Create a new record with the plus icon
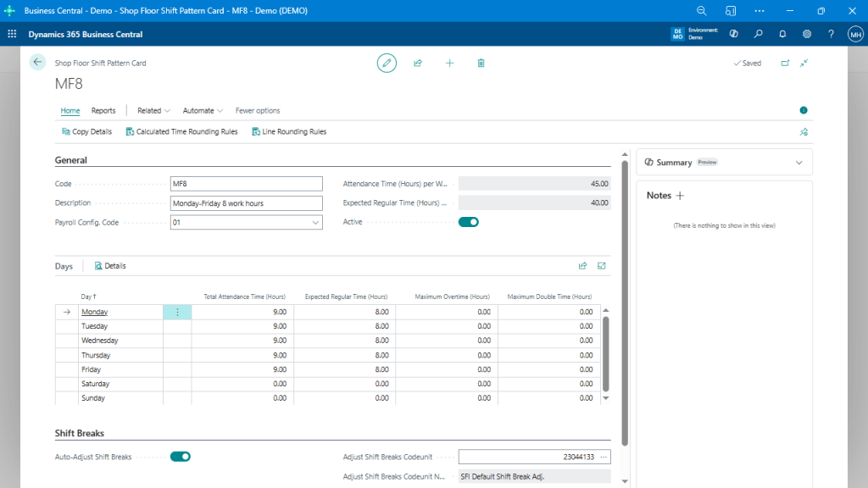The image size is (868, 488). click(x=449, y=63)
